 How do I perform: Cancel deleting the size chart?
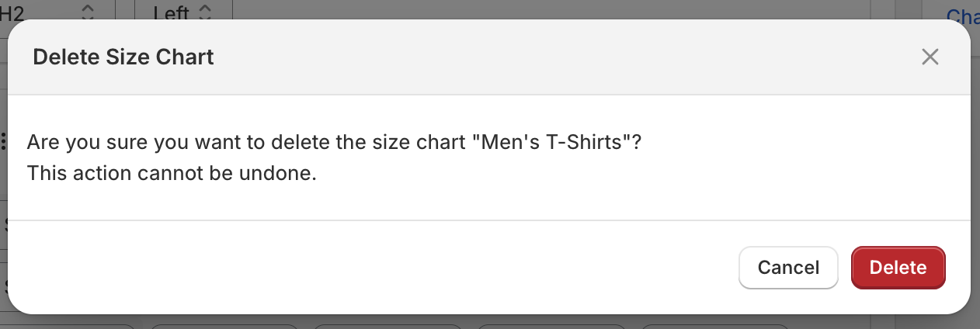[788, 268]
